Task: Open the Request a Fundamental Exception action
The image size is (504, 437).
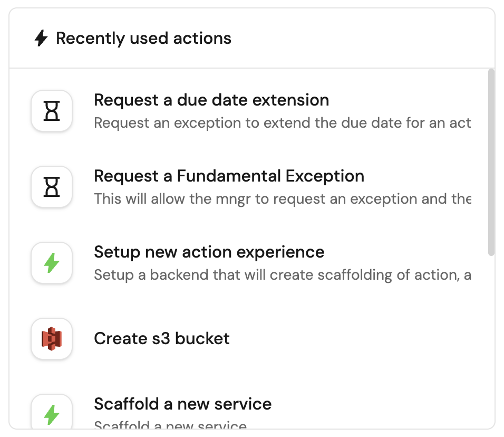Action: [229, 176]
